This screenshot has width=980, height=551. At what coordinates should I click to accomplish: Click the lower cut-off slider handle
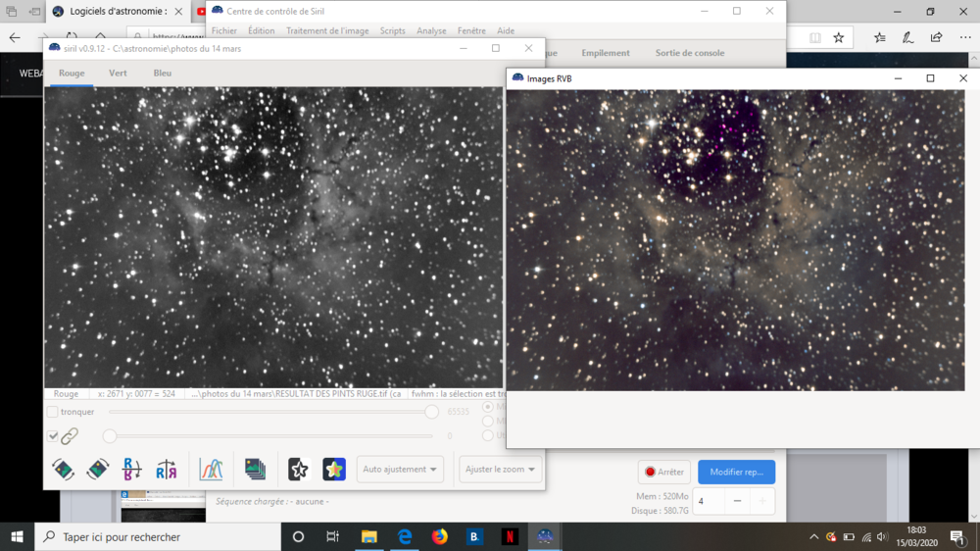pyautogui.click(x=110, y=436)
